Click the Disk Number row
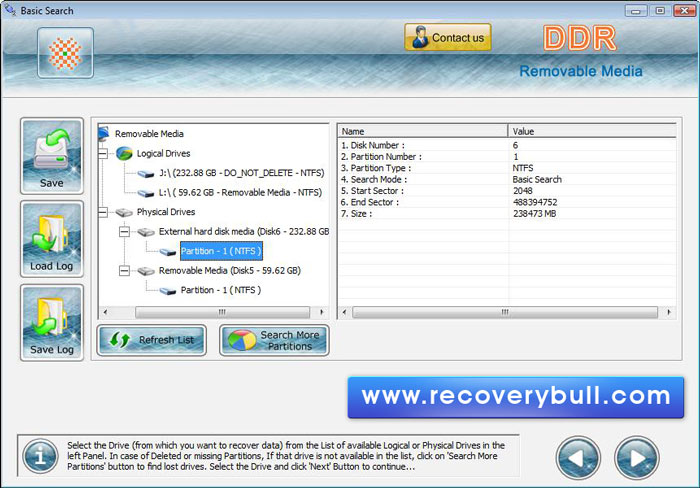 507,145
